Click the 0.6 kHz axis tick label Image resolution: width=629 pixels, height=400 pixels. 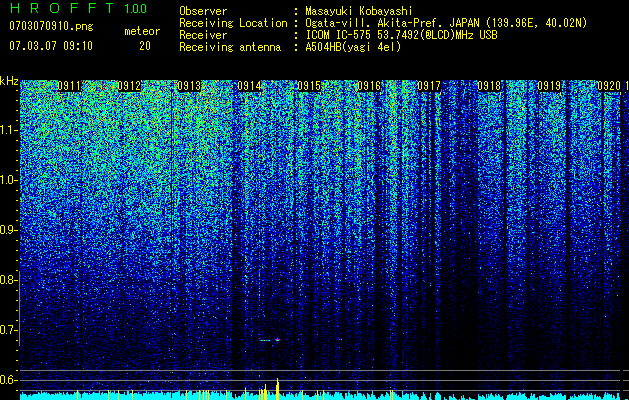point(7,380)
